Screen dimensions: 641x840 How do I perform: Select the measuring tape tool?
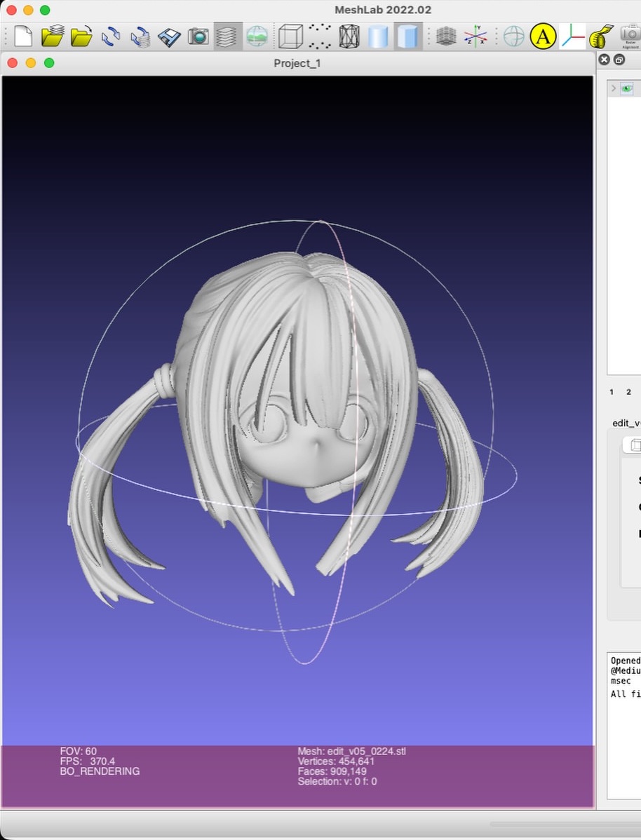click(601, 36)
